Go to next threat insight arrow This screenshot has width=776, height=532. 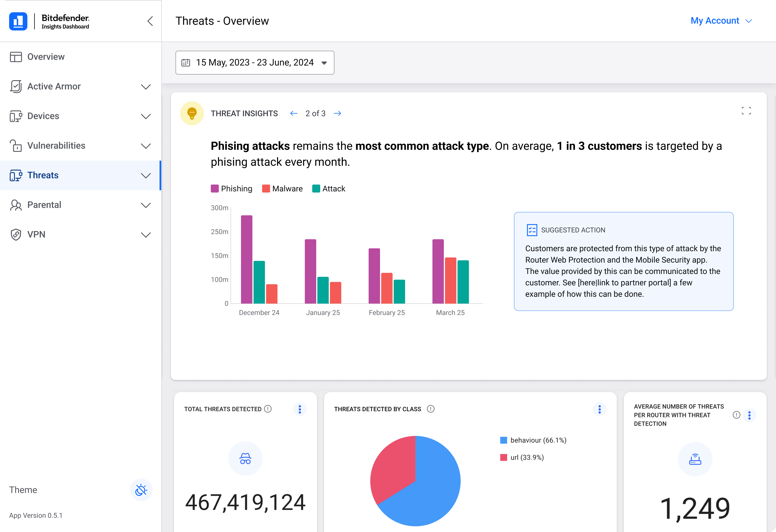(338, 114)
